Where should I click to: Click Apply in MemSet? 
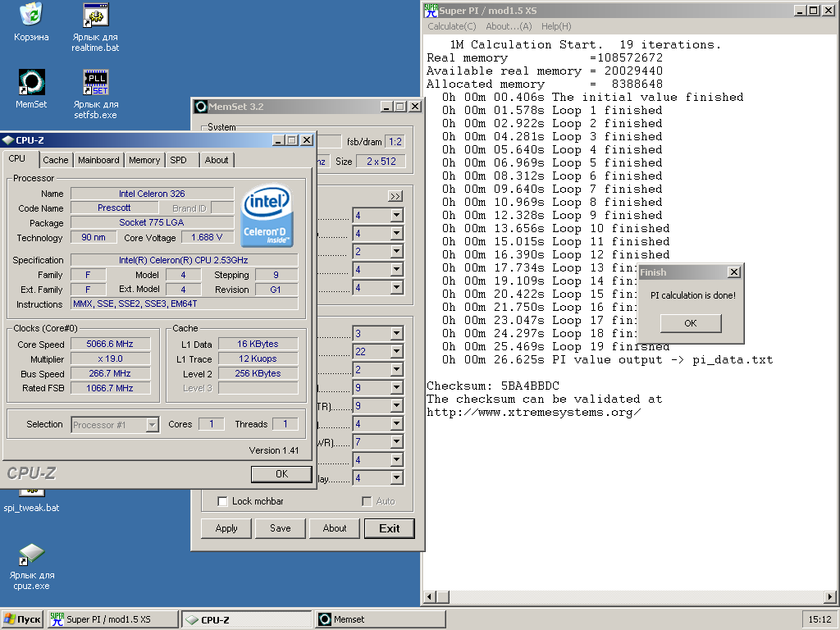(226, 528)
